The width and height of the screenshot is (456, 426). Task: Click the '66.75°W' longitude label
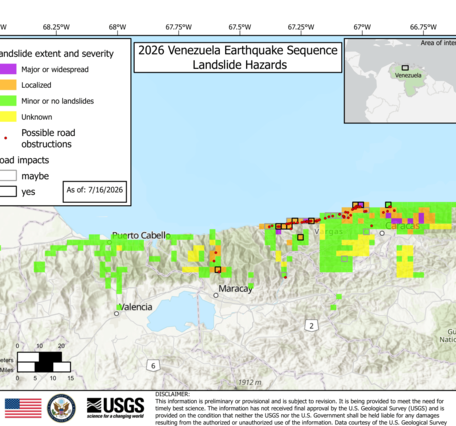(423, 27)
